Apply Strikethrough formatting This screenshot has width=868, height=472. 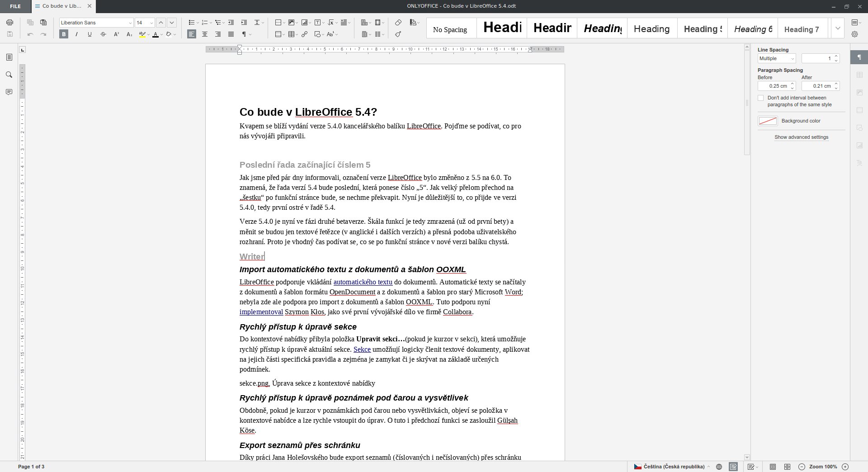(103, 34)
